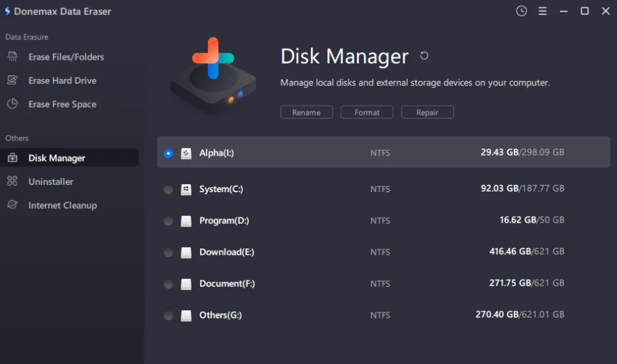This screenshot has height=364, width=617.
Task: Click the Windows drive icon for System(C:)
Action: [x=186, y=189]
